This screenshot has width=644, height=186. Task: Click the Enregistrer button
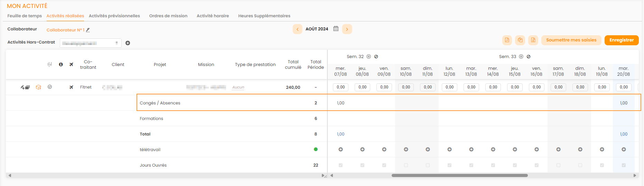(x=621, y=40)
